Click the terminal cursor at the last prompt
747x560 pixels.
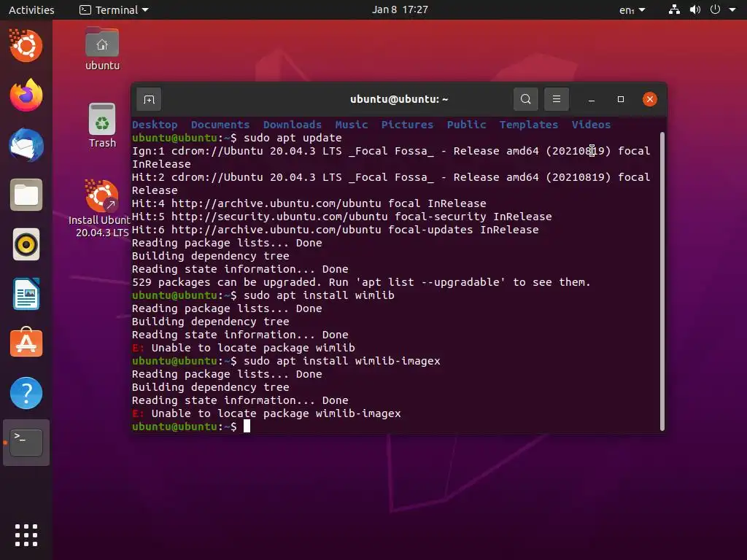pos(247,426)
